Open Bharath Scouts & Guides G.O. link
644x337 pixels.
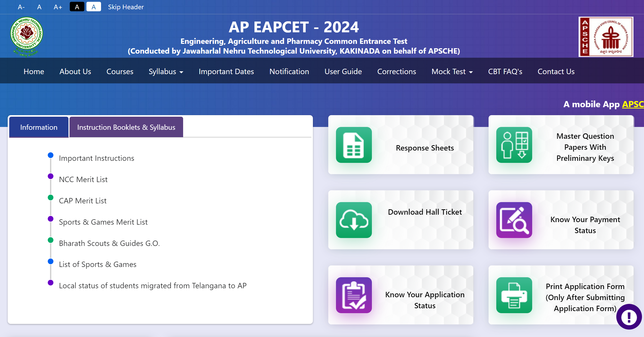pyautogui.click(x=110, y=243)
